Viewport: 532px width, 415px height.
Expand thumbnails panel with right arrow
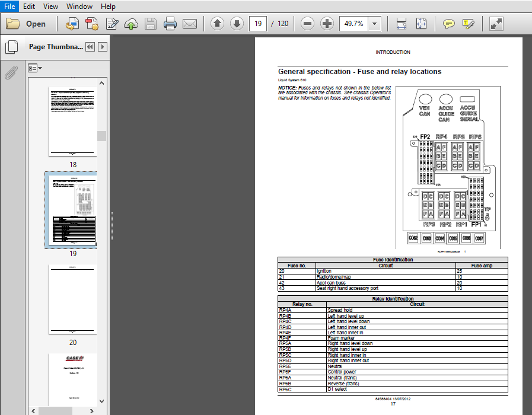pyautogui.click(x=103, y=47)
